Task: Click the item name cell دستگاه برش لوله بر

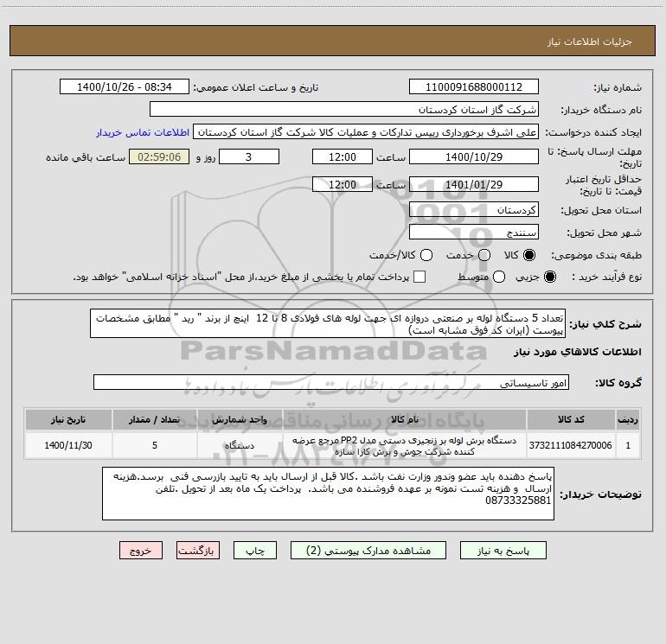Action: (x=405, y=446)
